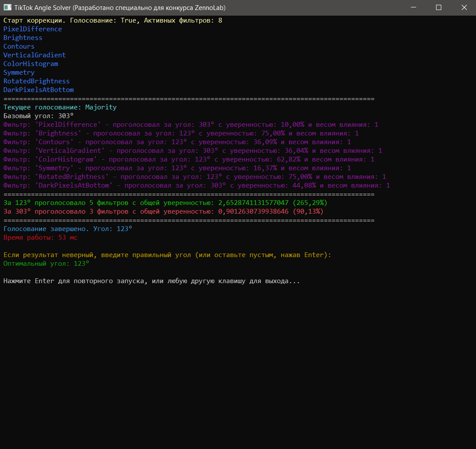Select VerticalGradient in the filter list

point(35,55)
